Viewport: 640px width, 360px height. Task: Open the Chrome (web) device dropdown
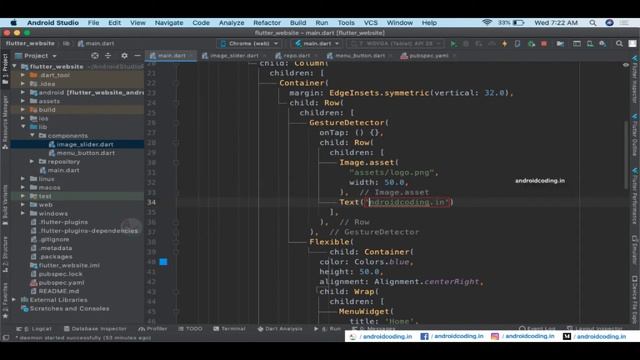click(x=249, y=44)
